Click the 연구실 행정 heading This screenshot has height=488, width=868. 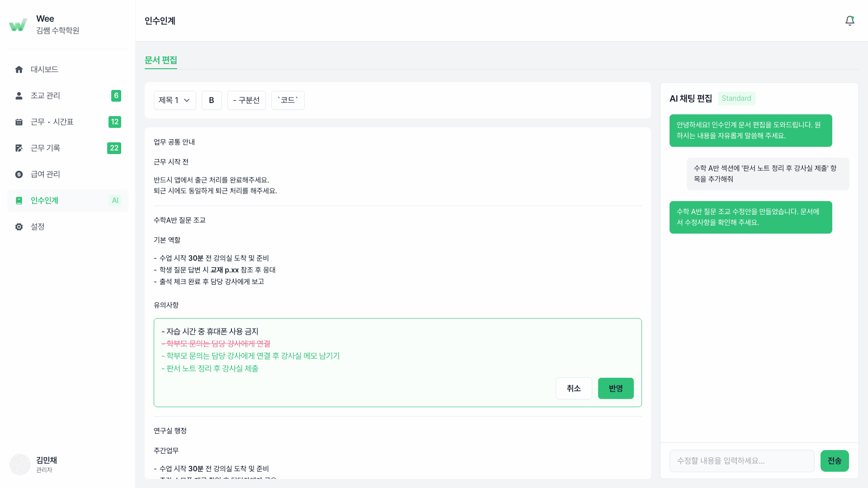[170, 431]
